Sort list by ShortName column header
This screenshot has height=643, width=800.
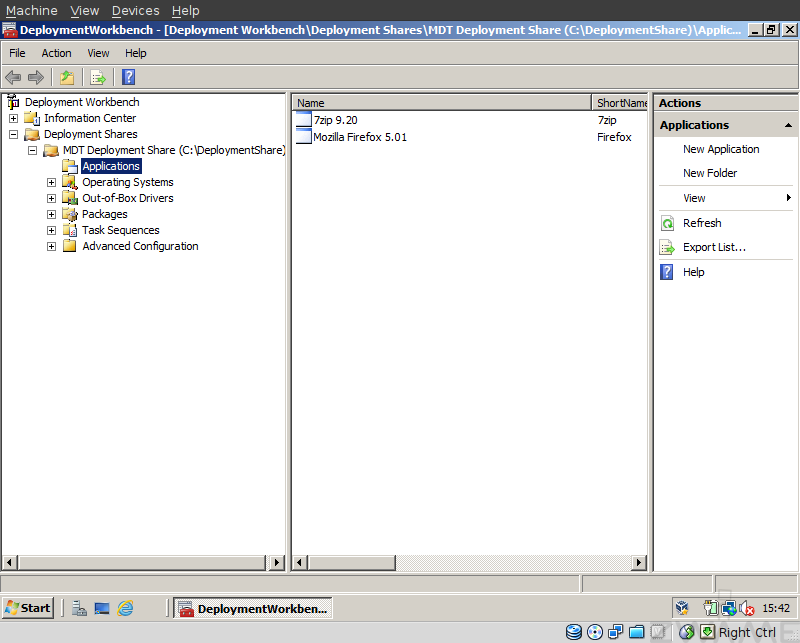click(x=619, y=103)
